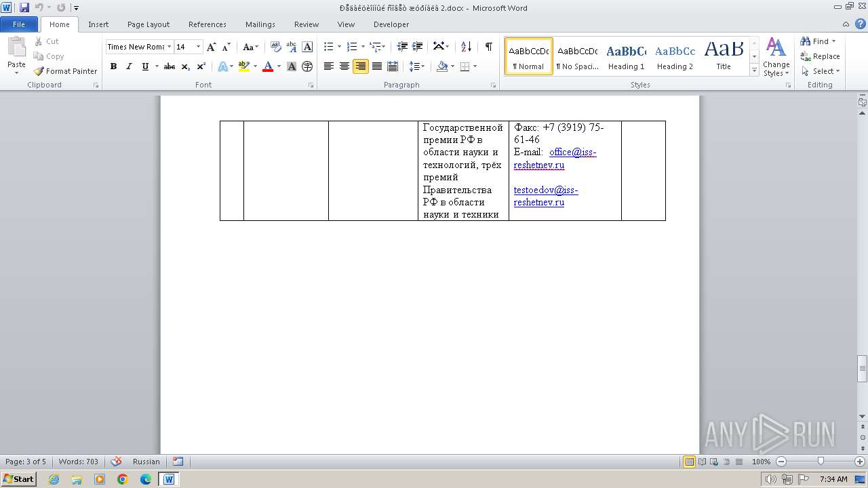The height and width of the screenshot is (488, 868).
Task: Toggle Bold formatting
Action: tap(113, 66)
